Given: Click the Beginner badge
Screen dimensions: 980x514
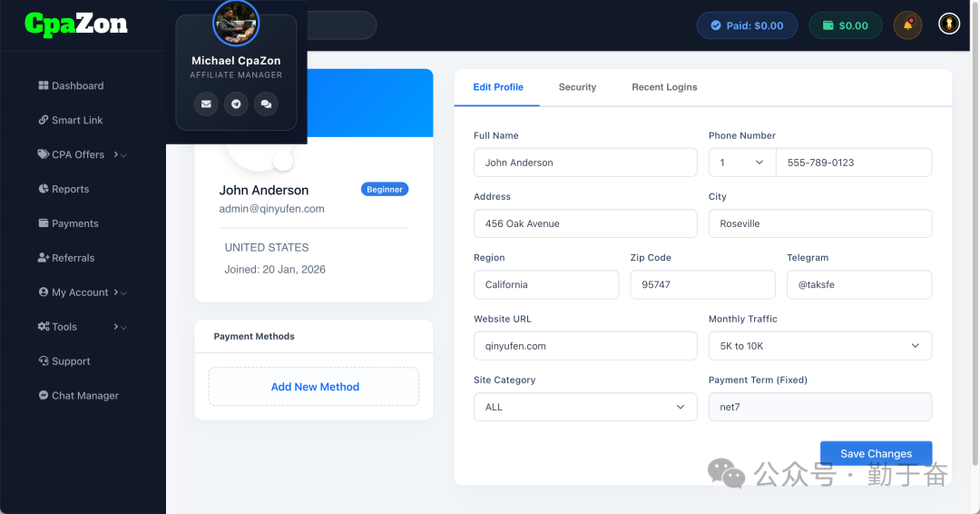Looking at the screenshot, I should tap(385, 190).
